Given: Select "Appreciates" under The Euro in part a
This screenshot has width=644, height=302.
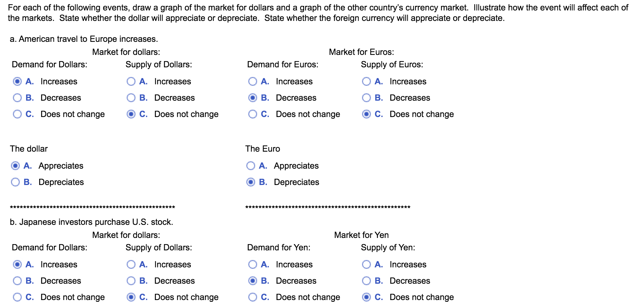Looking at the screenshot, I should click(x=251, y=166).
